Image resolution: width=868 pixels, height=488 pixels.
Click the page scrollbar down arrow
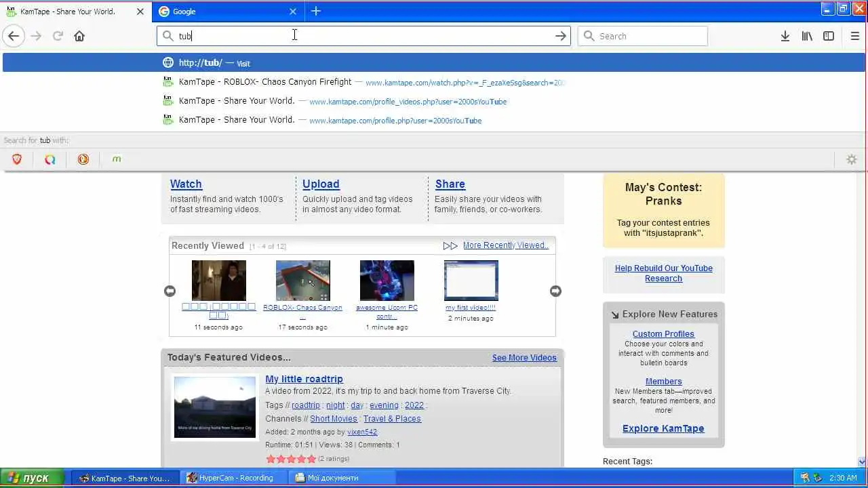click(x=862, y=462)
